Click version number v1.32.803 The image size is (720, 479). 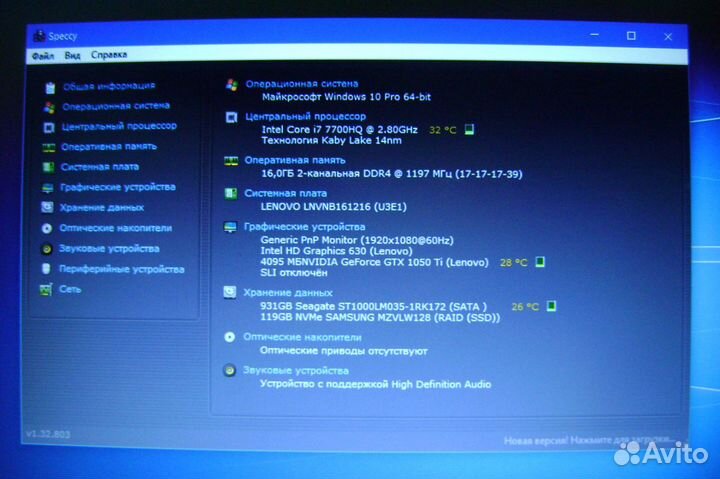click(x=48, y=434)
